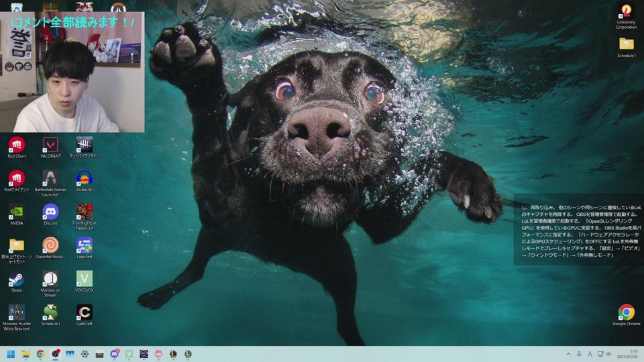Open the Discord desktop shortcut
Image resolution: width=644 pixels, height=362 pixels.
[50, 212]
